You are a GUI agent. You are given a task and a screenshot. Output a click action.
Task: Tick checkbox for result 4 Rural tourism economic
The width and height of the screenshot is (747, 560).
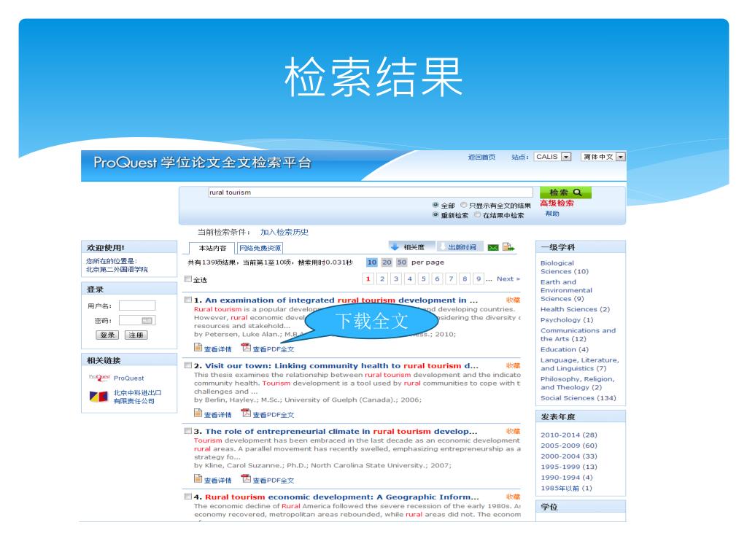(187, 497)
